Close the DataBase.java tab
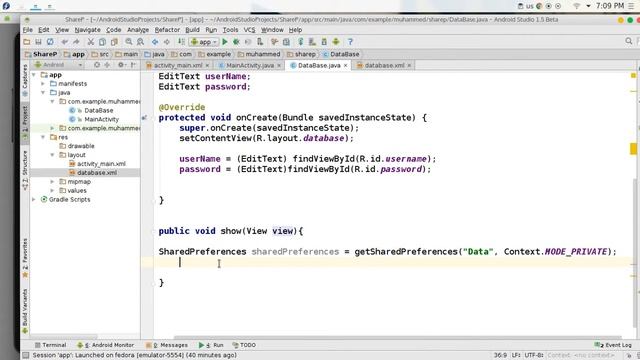This screenshot has height=360, width=640. coord(346,65)
